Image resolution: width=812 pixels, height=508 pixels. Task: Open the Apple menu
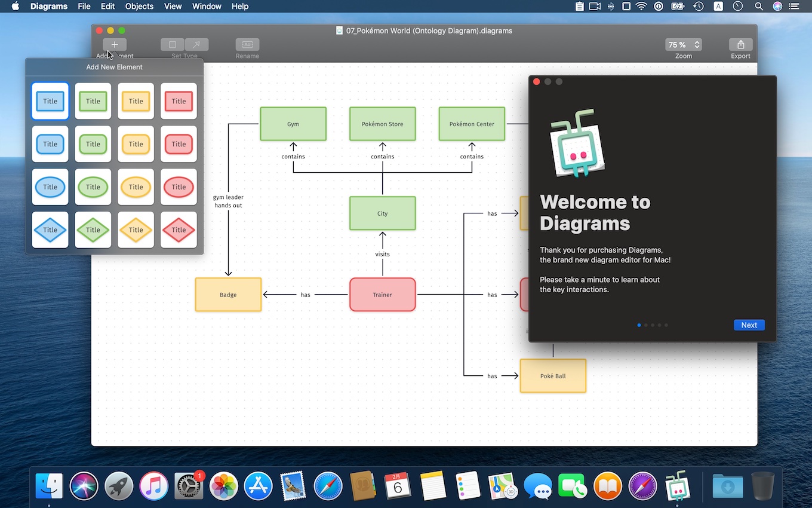coord(16,6)
